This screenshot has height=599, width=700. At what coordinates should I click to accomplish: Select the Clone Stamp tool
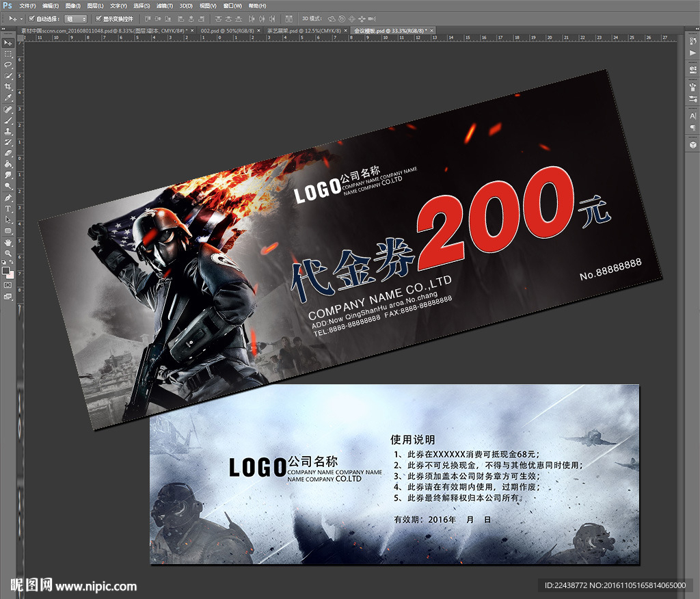pos(8,131)
